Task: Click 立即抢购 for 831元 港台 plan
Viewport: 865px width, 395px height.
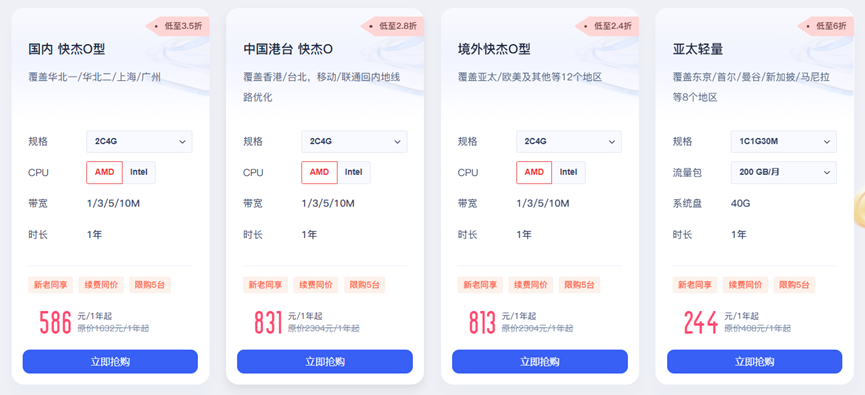Action: [x=325, y=362]
